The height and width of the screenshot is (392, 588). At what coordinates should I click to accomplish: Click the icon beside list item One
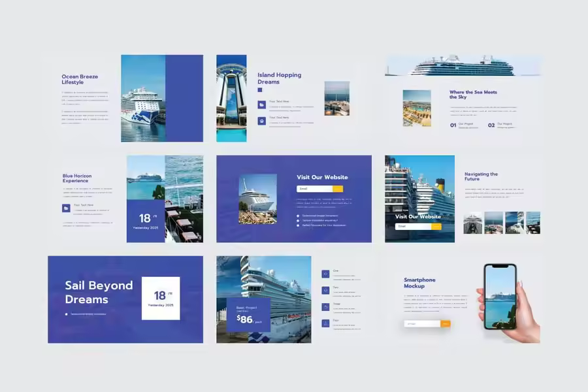(325, 274)
